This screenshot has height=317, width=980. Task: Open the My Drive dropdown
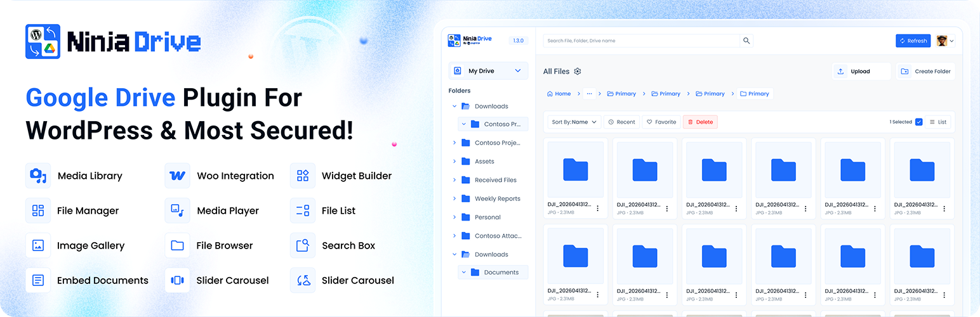[x=488, y=71]
